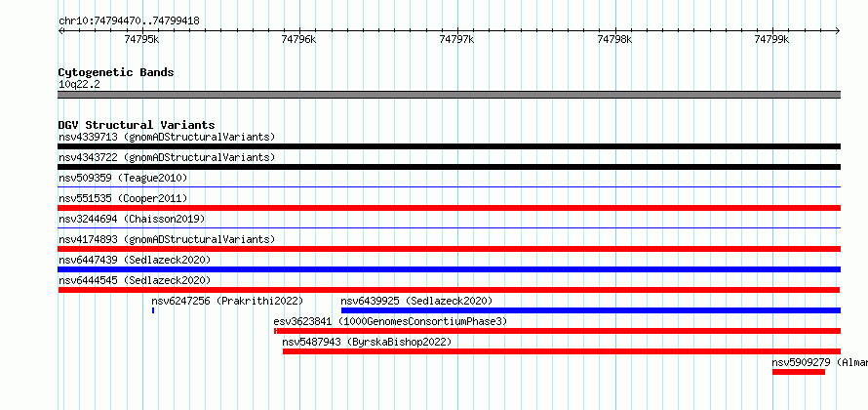Click the nsv3244694 Chaisson2019 label
This screenshot has width=868, height=410.
tap(132, 219)
